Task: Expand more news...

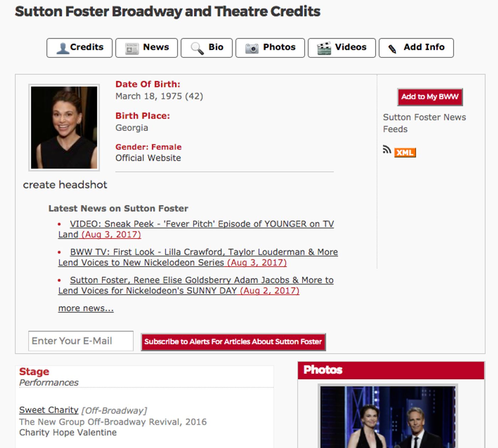Action: pos(85,308)
